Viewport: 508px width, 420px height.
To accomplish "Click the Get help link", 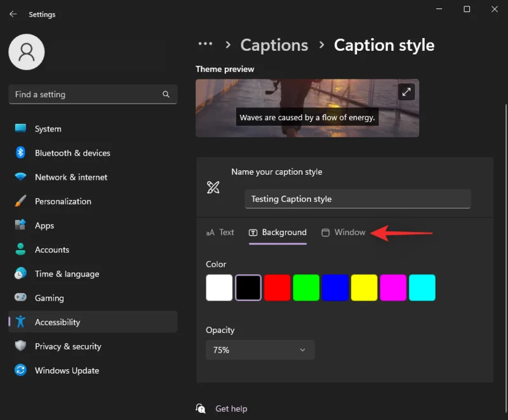I will (x=231, y=409).
